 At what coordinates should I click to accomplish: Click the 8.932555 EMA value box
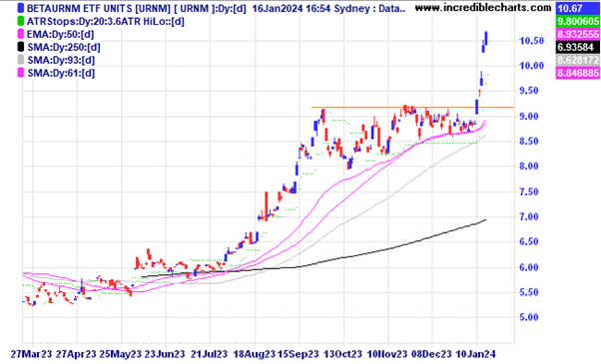click(578, 35)
